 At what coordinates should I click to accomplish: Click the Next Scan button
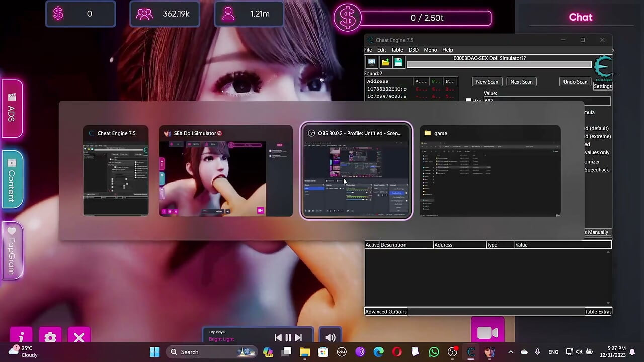pos(521,82)
